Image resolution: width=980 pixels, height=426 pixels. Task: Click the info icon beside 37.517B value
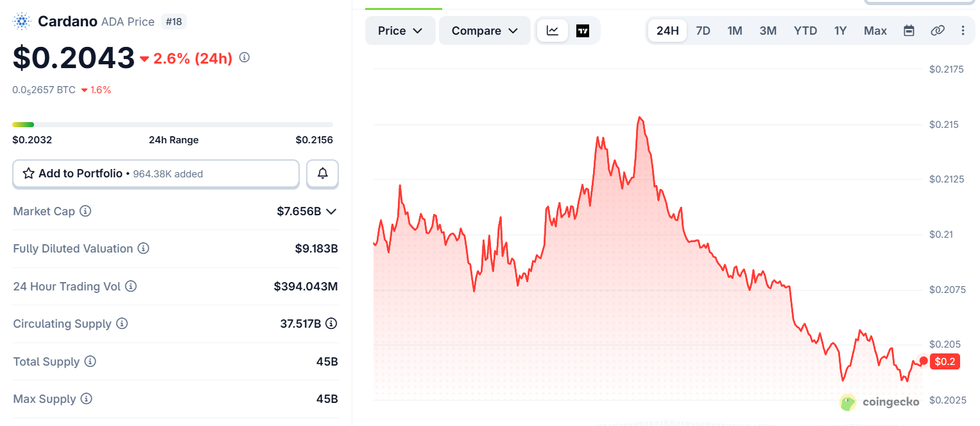(x=331, y=323)
